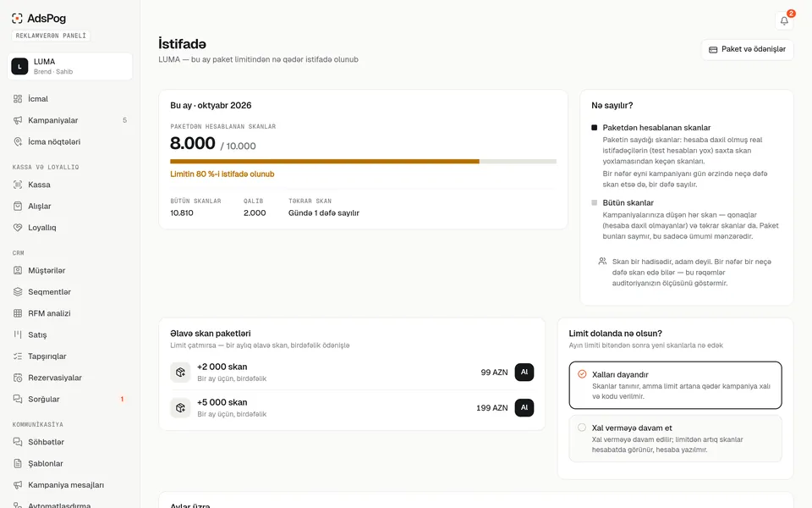This screenshot has height=508, width=812.
Task: Click the +2 000 skan package icon
Action: tap(180, 373)
